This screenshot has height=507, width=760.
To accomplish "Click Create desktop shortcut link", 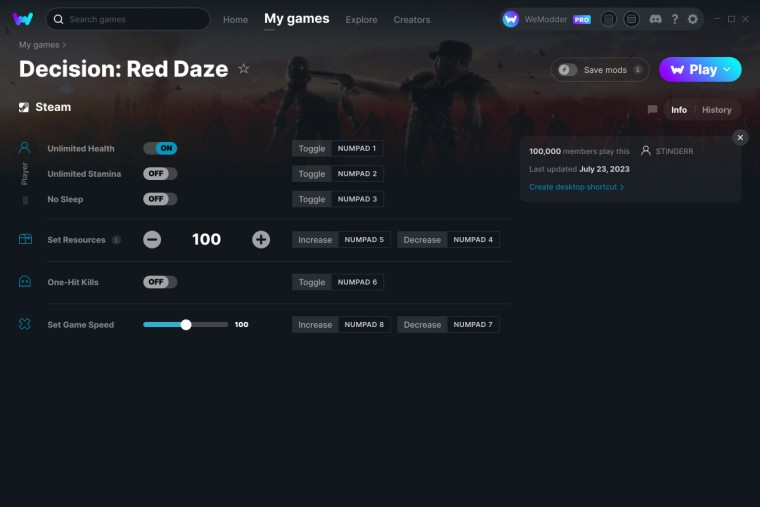I will tap(576, 187).
